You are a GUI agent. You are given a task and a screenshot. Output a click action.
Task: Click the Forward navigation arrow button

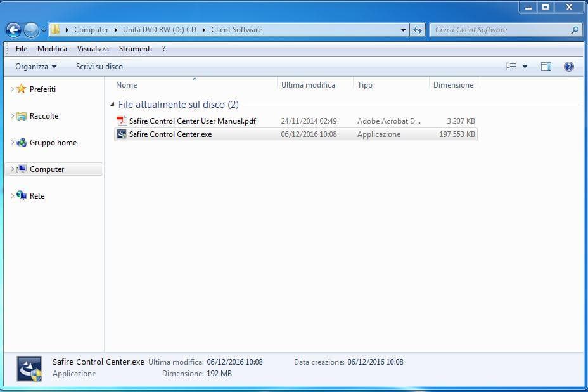pos(31,30)
